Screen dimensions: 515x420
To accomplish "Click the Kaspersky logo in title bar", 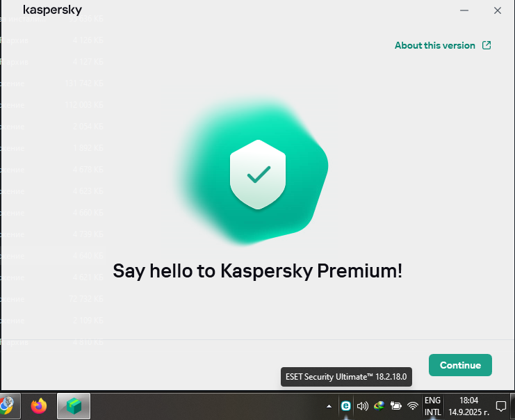I will (x=52, y=10).
